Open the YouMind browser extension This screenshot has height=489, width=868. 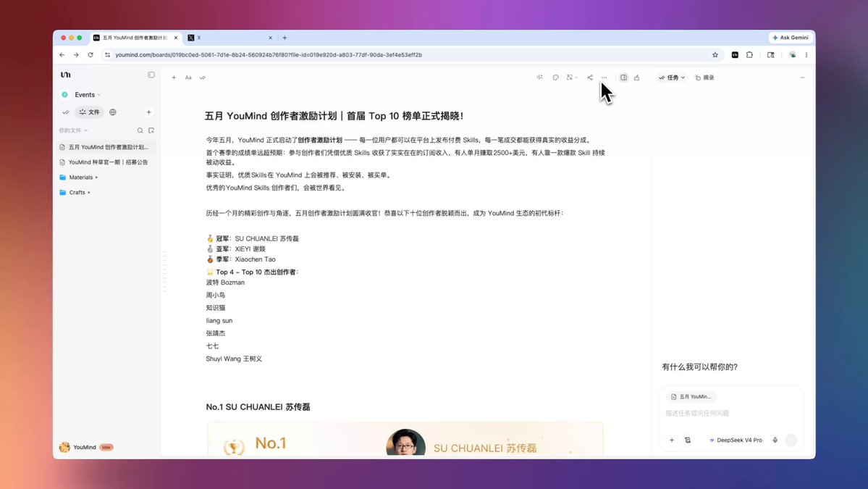735,55
